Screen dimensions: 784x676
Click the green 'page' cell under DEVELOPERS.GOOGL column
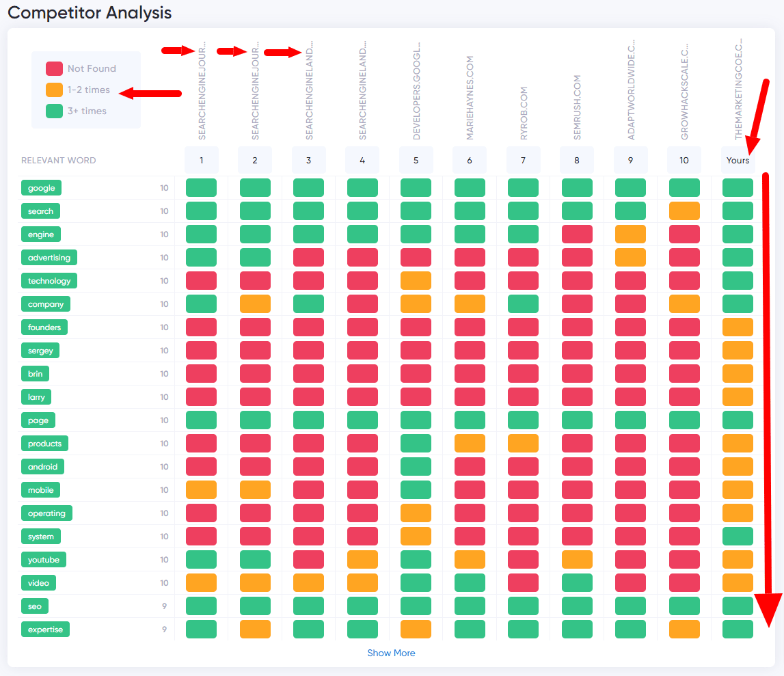pyautogui.click(x=416, y=420)
